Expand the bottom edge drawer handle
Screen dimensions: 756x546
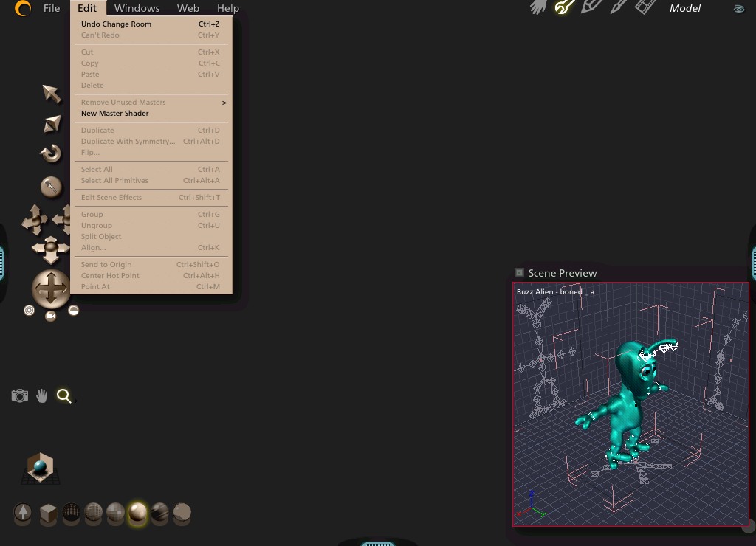pyautogui.click(x=378, y=544)
